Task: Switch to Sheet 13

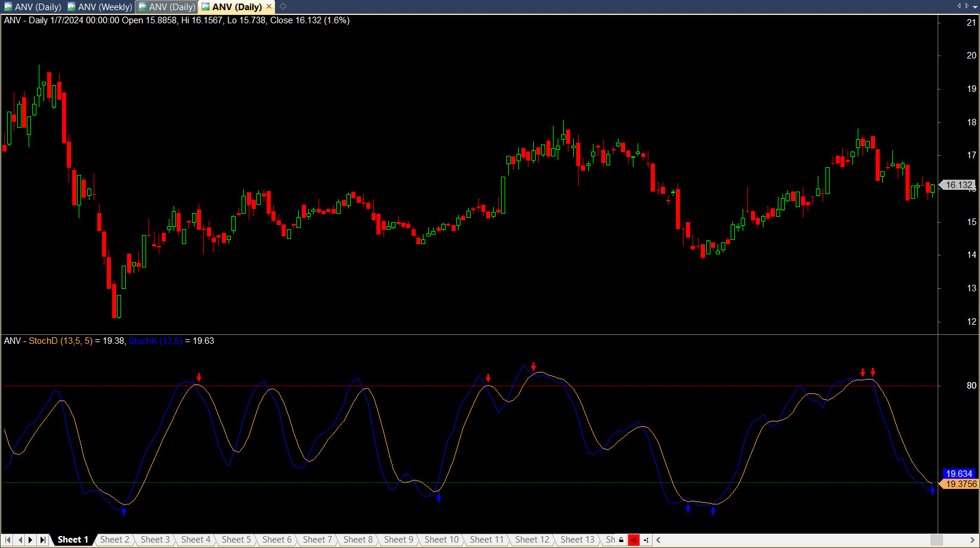Action: pos(577,540)
